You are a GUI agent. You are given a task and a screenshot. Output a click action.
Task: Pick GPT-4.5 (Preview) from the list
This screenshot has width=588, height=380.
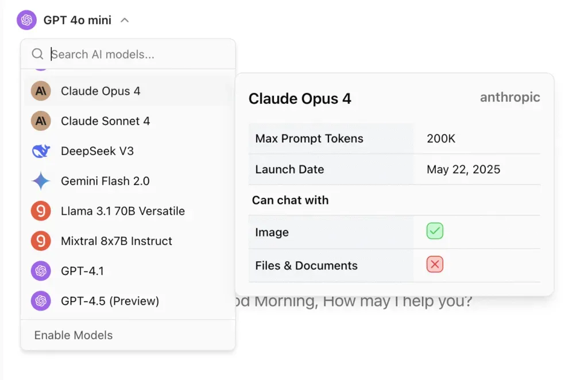pyautogui.click(x=110, y=301)
